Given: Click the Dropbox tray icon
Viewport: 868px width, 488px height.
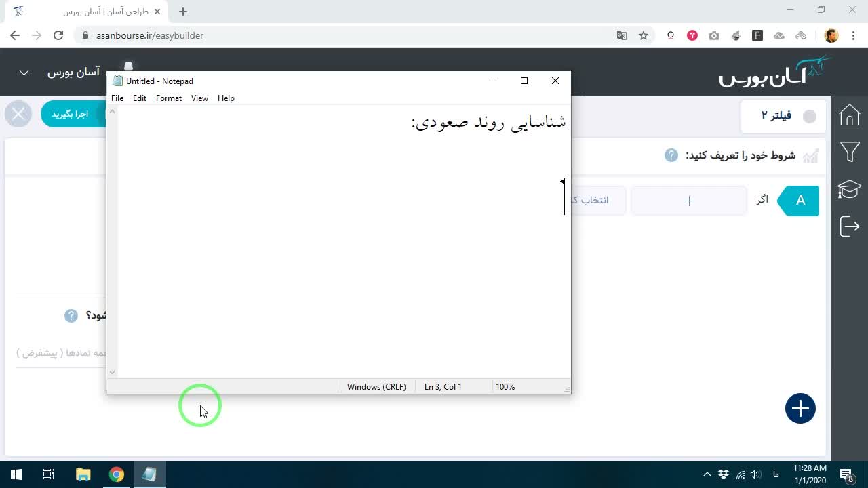Looking at the screenshot, I should pos(724,474).
